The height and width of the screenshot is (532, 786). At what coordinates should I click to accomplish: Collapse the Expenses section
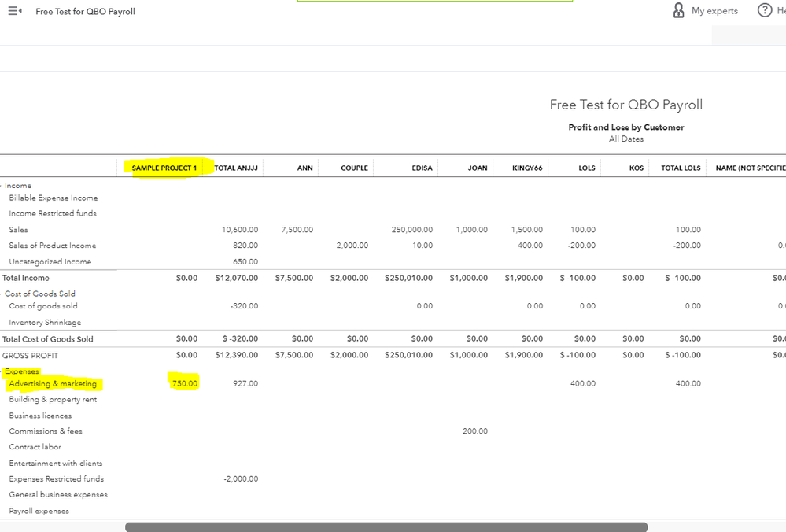(2, 371)
